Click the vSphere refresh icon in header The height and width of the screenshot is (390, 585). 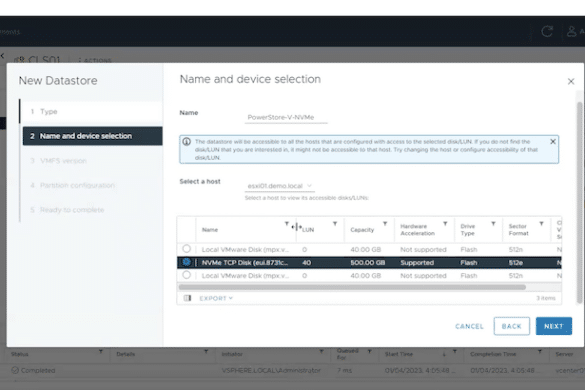coord(547,31)
